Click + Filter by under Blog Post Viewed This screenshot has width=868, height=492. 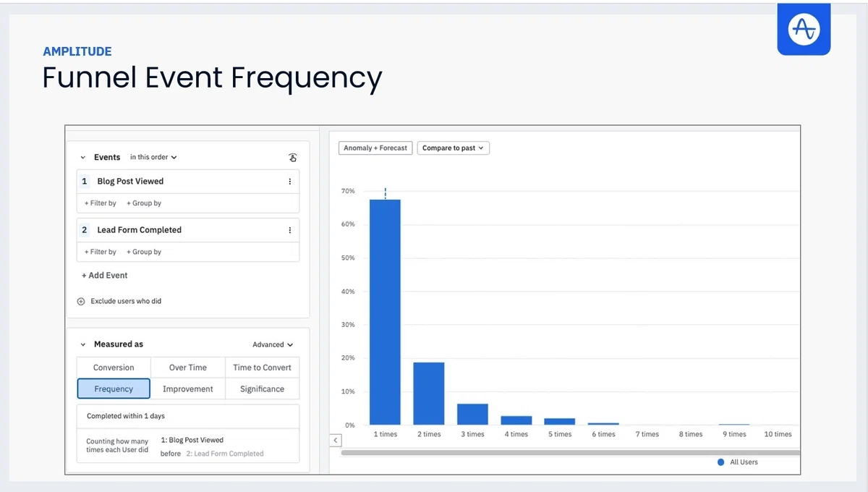click(101, 203)
